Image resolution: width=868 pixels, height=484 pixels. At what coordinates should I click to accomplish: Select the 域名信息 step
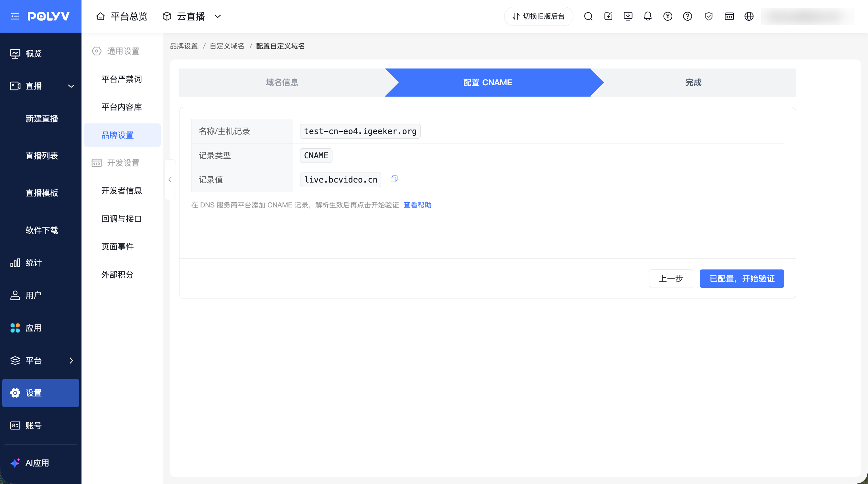pos(282,82)
